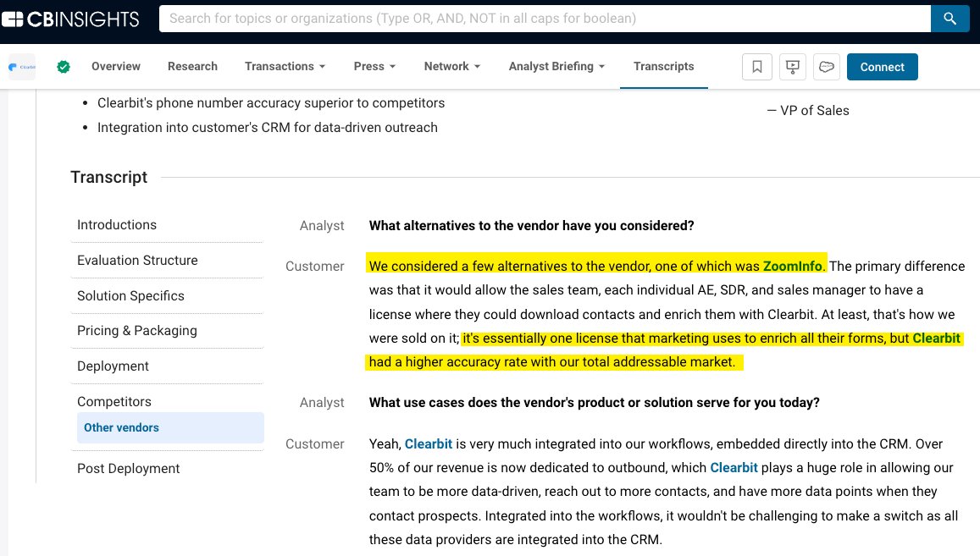The width and height of the screenshot is (980, 556).
Task: Click the bullet about CRM integration outreach
Action: [x=268, y=128]
